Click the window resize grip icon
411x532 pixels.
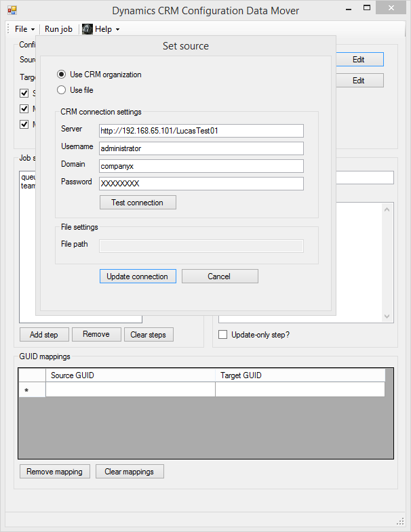(400, 521)
